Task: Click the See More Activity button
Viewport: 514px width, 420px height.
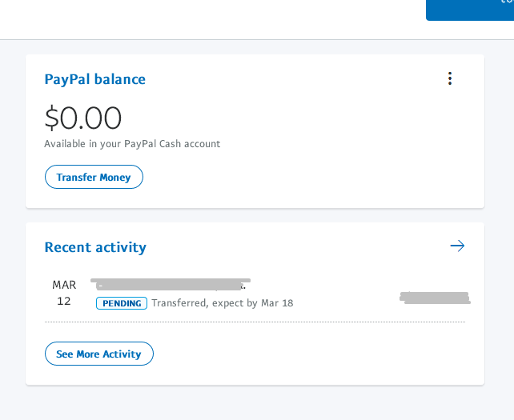Action: point(98,354)
